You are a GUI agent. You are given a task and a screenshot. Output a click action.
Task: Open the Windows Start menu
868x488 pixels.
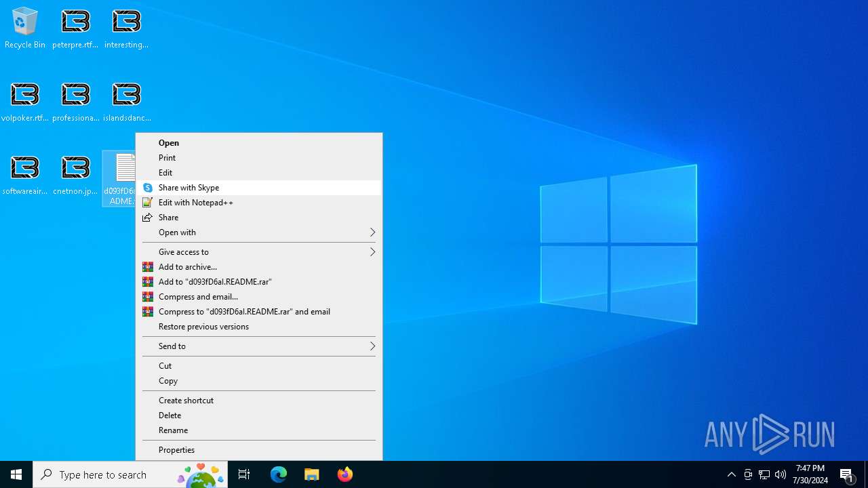(16, 474)
